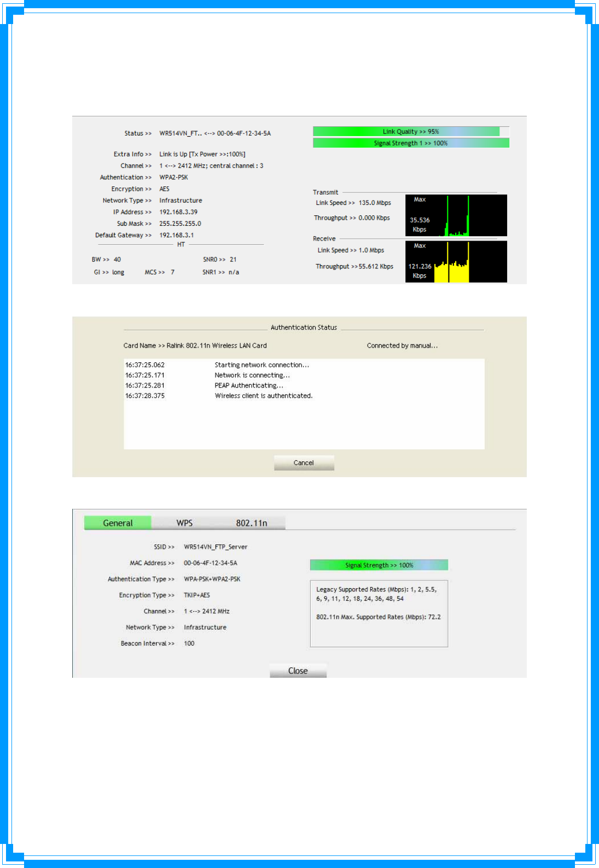The height and width of the screenshot is (868, 599).
Task: Select the 'Wireless client is authenticated.' log entry
Action: tap(264, 396)
